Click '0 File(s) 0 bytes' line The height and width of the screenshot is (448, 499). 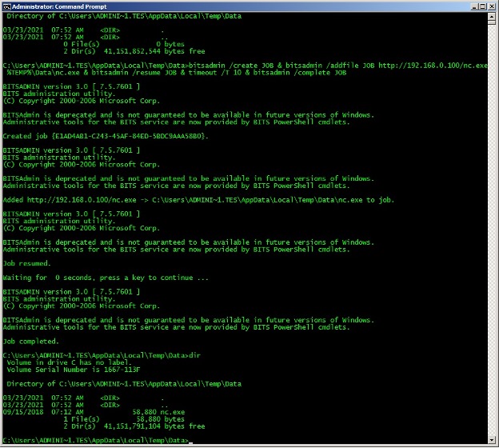point(124,44)
